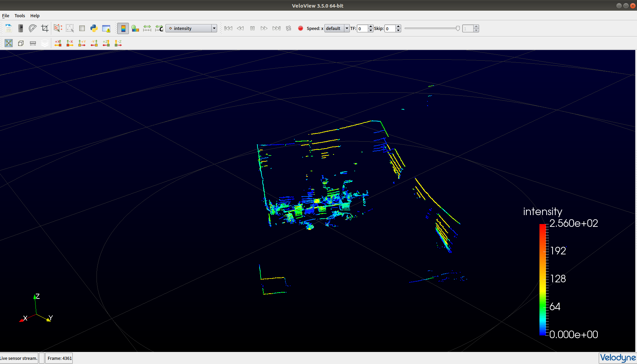637x364 pixels.
Task: Click the greyed-out layers icon
Action: (45, 43)
